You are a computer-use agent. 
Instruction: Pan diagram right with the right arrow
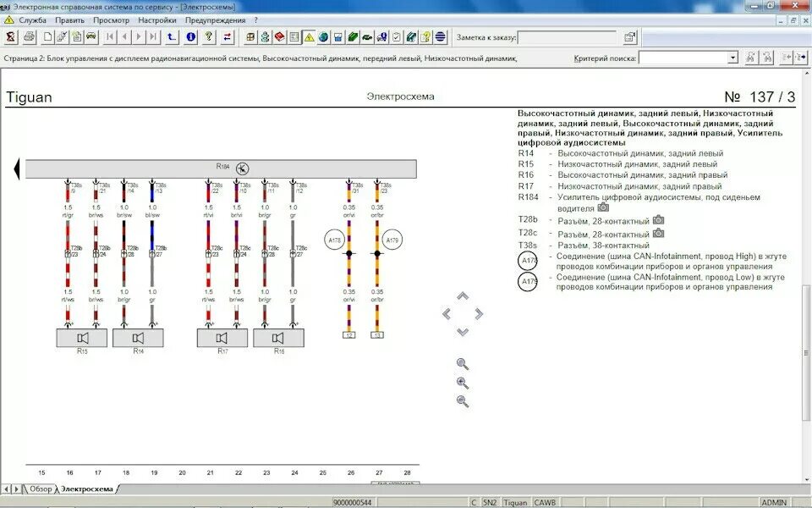(x=479, y=313)
